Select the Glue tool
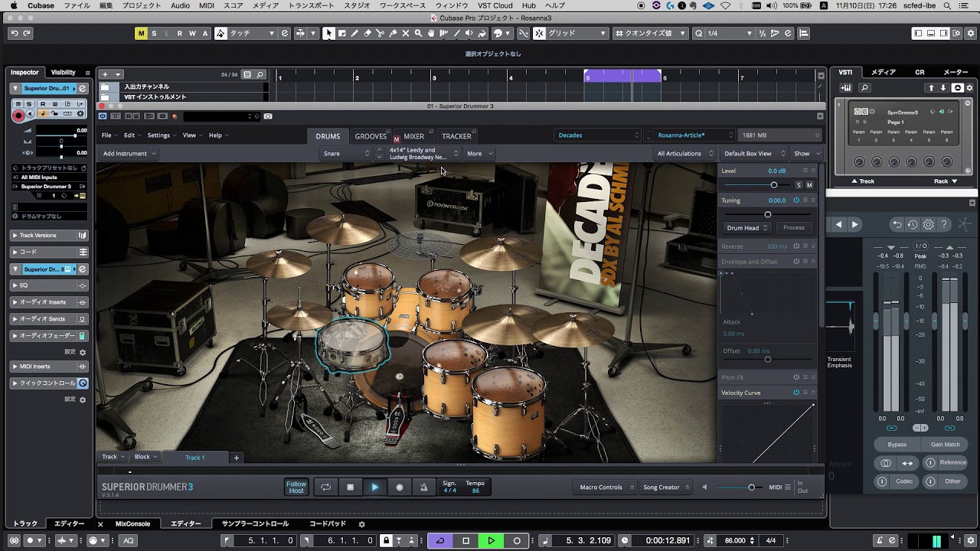 pos(393,33)
